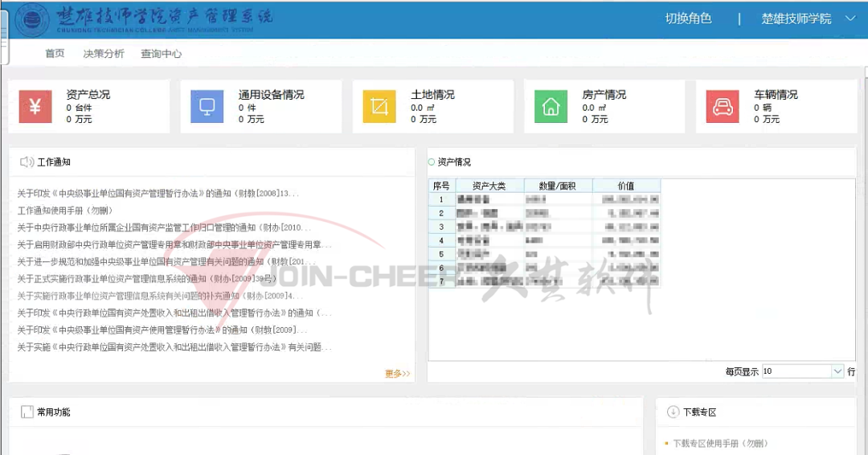The height and width of the screenshot is (455, 868).
Task: Sort by the 资产大类 column header
Action: pyautogui.click(x=489, y=186)
